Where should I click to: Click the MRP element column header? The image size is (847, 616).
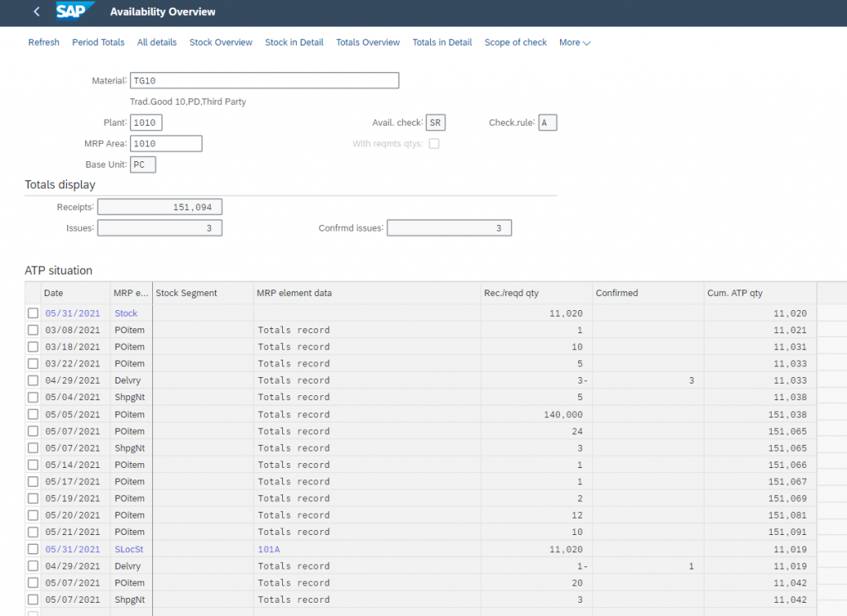[132, 294]
